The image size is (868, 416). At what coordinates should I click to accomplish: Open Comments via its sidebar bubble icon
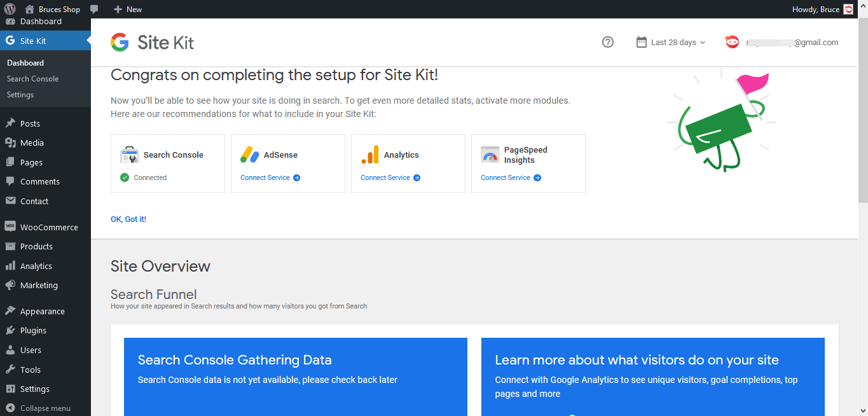[x=10, y=181]
